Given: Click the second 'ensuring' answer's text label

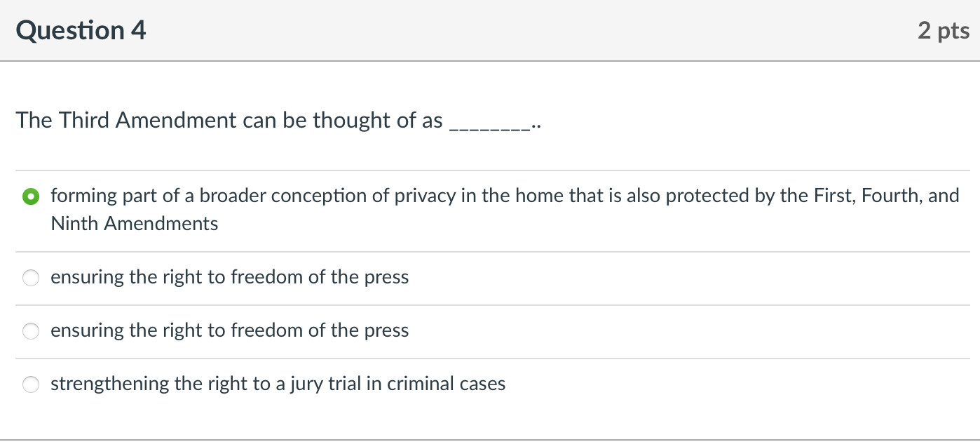Looking at the screenshot, I should pos(229,330).
